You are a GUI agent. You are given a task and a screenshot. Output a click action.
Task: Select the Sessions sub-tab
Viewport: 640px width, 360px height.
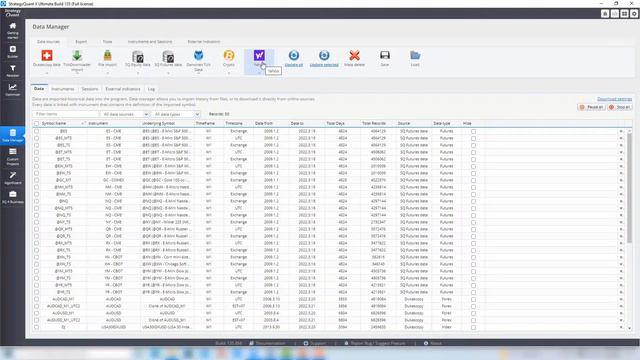pyautogui.click(x=90, y=89)
